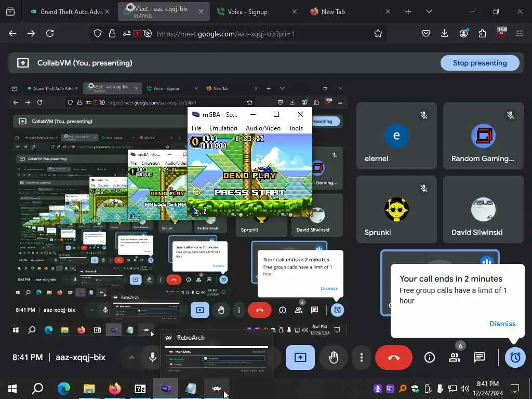Image resolution: width=532 pixels, height=399 pixels.
Task: Open the notification center icon
Action: pyautogui.click(x=515, y=389)
